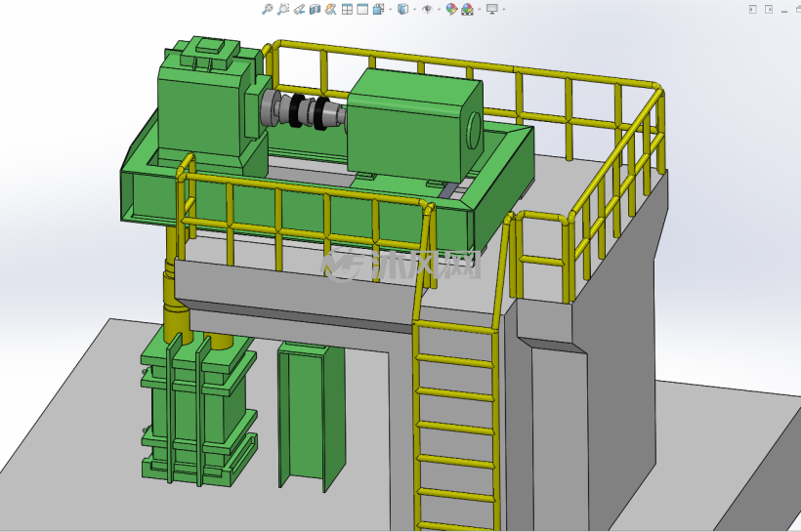The width and height of the screenshot is (801, 532).
Task: Click the Zoom to Fit icon
Action: [268, 9]
